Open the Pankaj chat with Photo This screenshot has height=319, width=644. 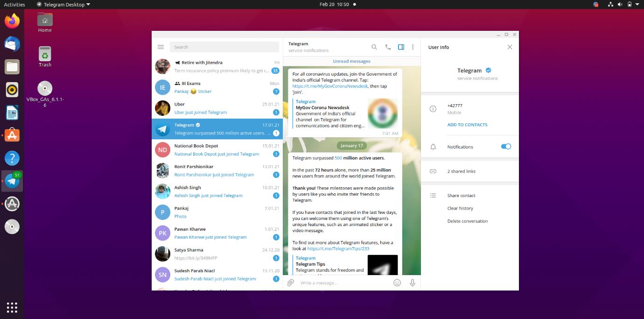pyautogui.click(x=217, y=212)
